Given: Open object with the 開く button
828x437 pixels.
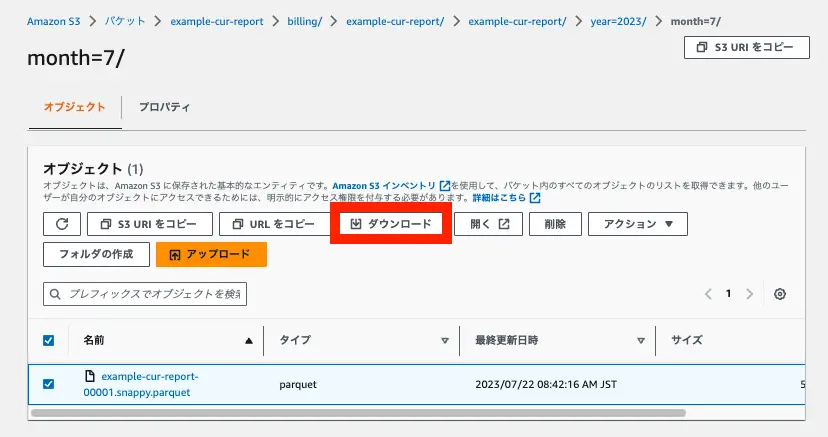Looking at the screenshot, I should tap(489, 224).
